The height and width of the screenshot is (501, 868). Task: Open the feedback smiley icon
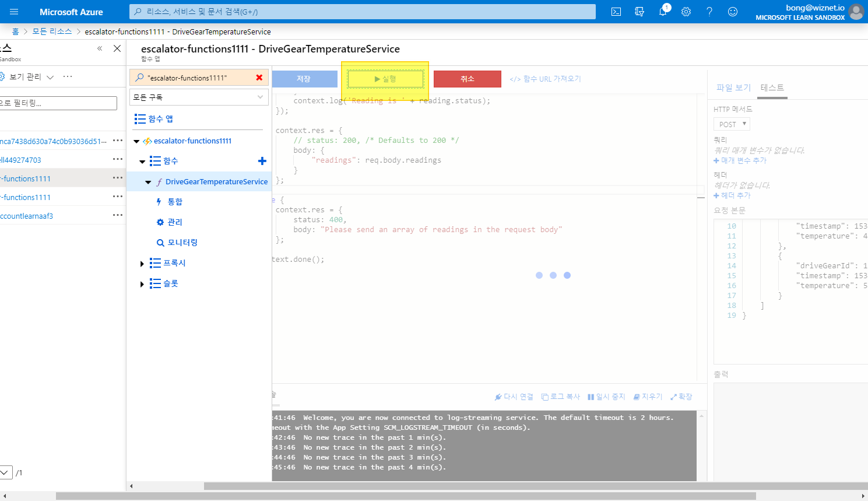click(733, 12)
